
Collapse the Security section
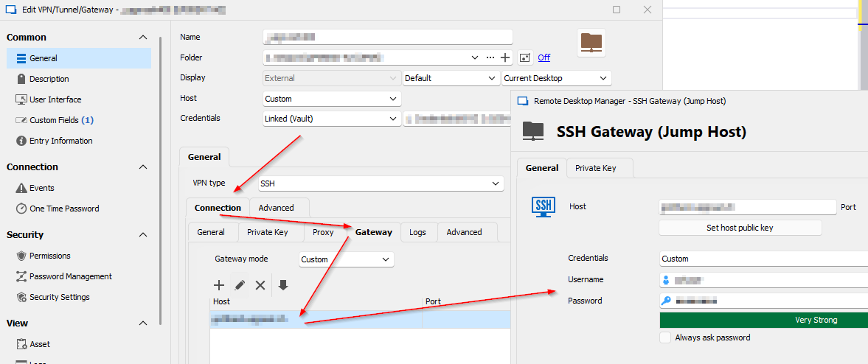(143, 234)
